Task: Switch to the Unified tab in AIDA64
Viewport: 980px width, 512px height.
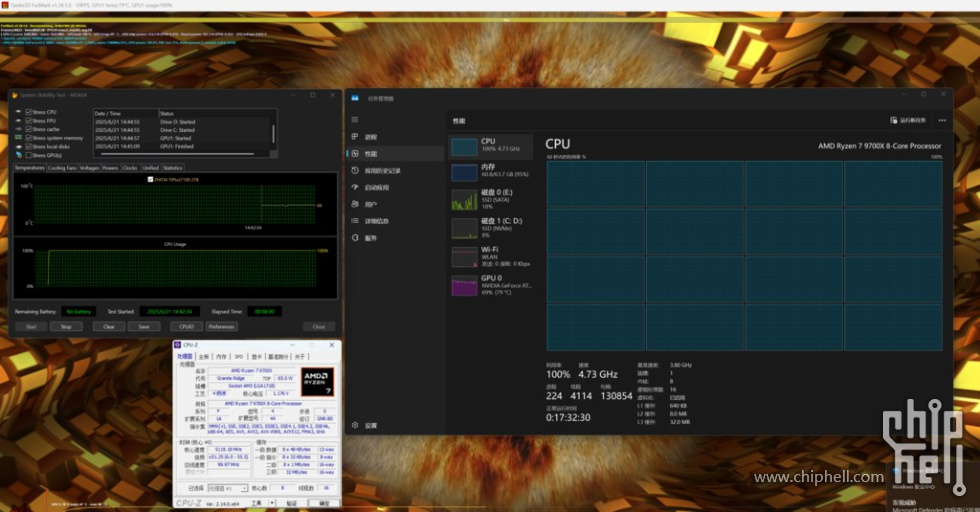Action: point(151,168)
